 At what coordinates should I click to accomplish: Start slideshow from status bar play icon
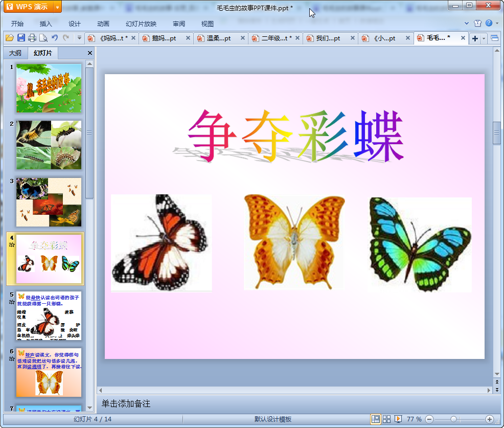(398, 419)
